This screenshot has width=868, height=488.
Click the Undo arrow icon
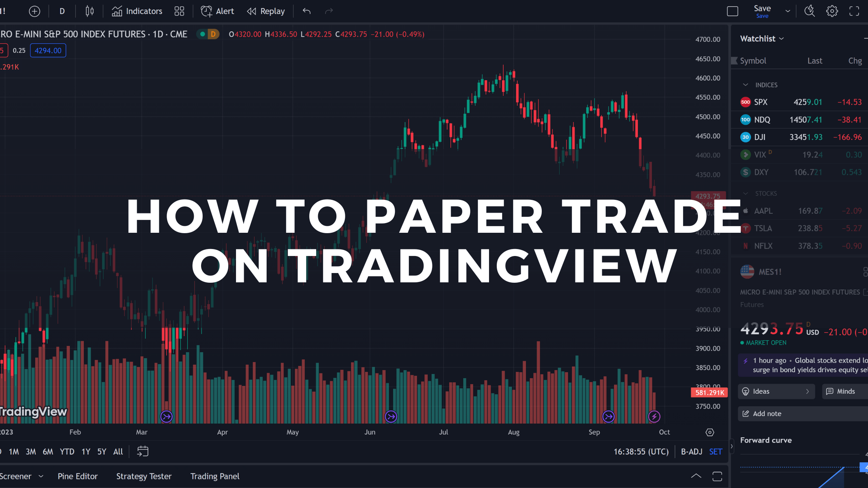[x=307, y=11]
